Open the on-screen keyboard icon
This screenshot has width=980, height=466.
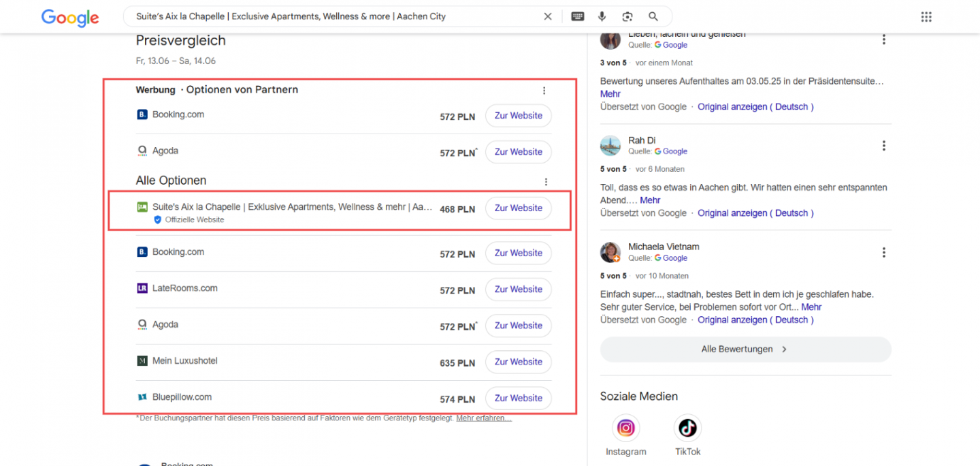click(x=577, y=16)
